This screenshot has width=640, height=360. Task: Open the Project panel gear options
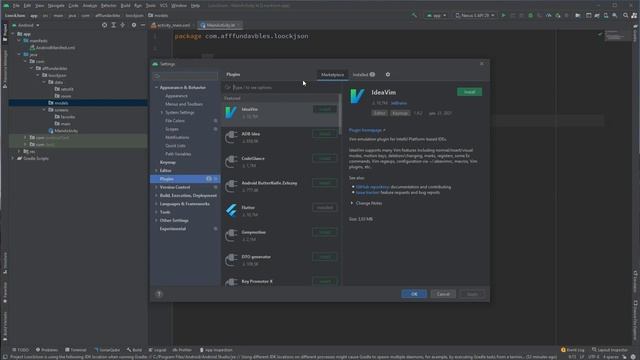click(134, 25)
